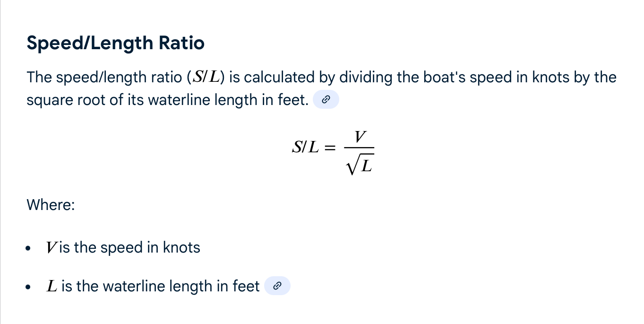Click the bullet dot before the V definition
The width and height of the screenshot is (644, 324).
pos(30,248)
